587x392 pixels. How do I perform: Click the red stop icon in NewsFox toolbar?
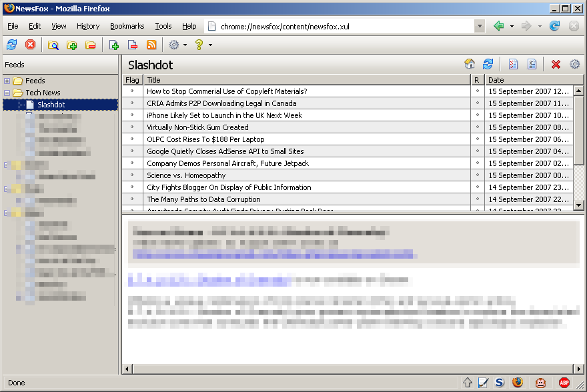click(x=30, y=45)
